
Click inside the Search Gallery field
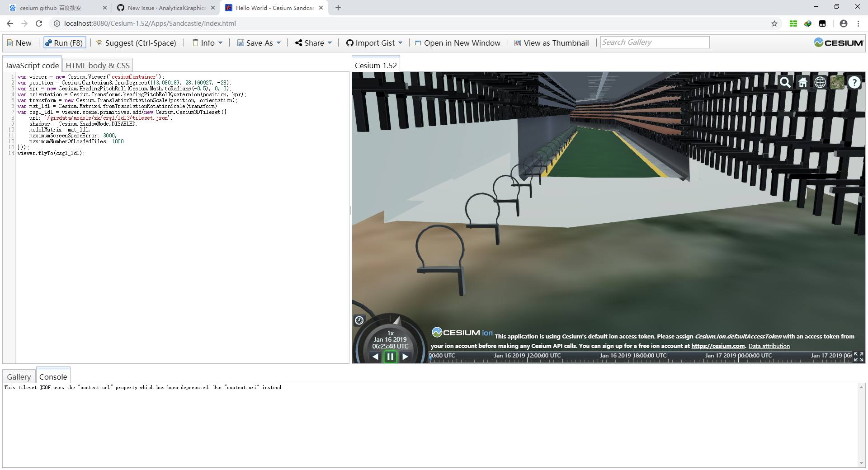coord(654,42)
